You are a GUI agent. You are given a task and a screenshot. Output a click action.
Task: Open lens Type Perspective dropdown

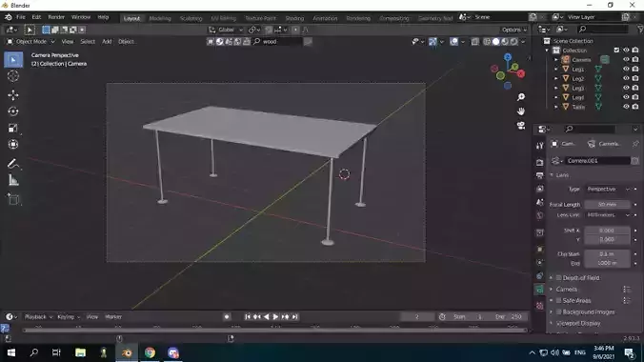[608, 189]
